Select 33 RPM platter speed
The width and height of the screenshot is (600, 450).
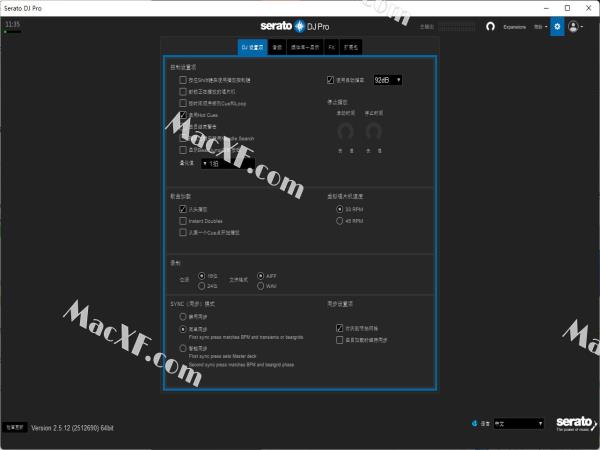click(339, 209)
